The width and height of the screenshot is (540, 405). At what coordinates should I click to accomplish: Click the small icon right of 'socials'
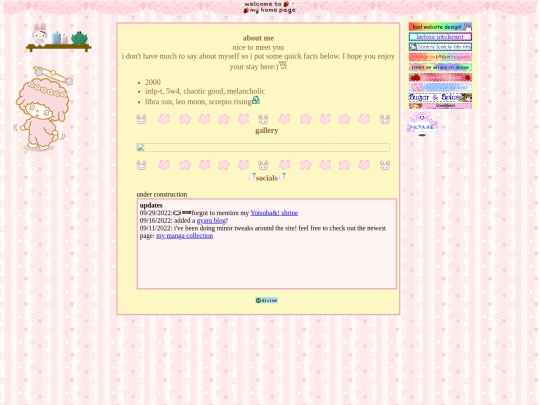coord(282,176)
